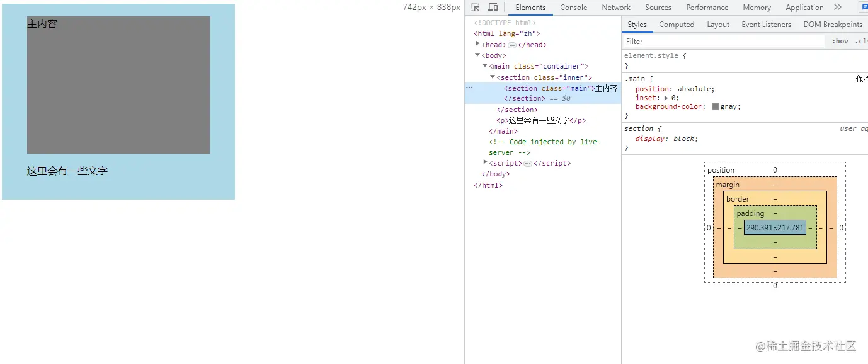Select the closing </html> tag row
Screen dimensions: 868x364
tap(488, 185)
